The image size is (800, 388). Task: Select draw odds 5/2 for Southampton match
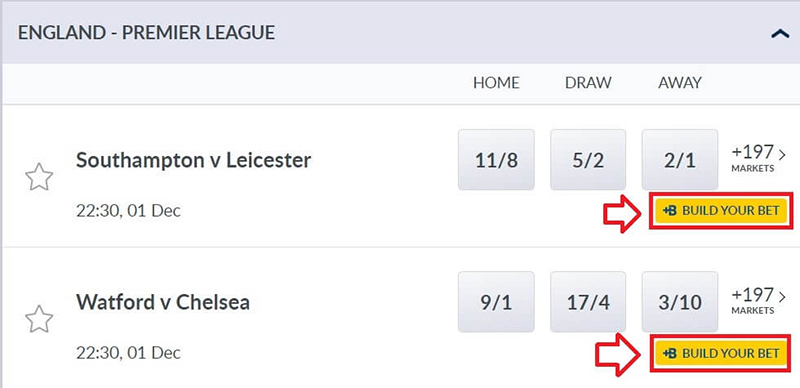pos(588,160)
